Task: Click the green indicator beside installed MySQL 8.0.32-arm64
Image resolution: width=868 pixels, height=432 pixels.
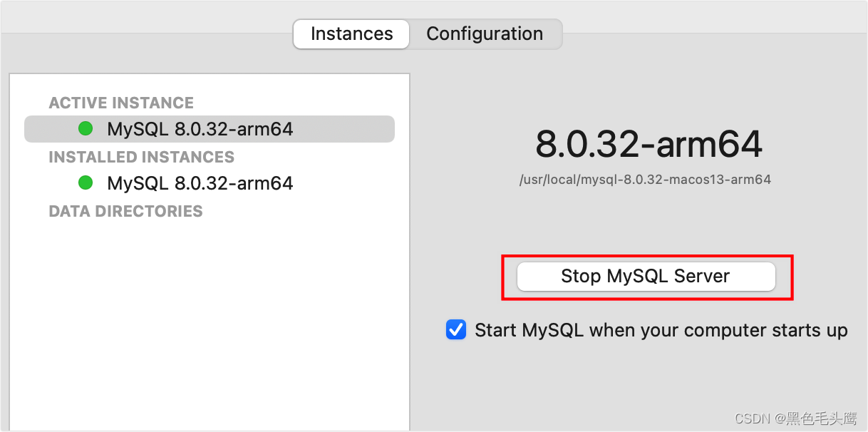Action: (x=86, y=182)
